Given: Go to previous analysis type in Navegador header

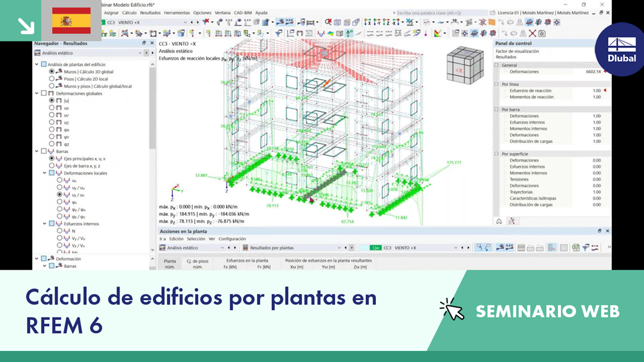Looking at the screenshot, I should point(146,53).
